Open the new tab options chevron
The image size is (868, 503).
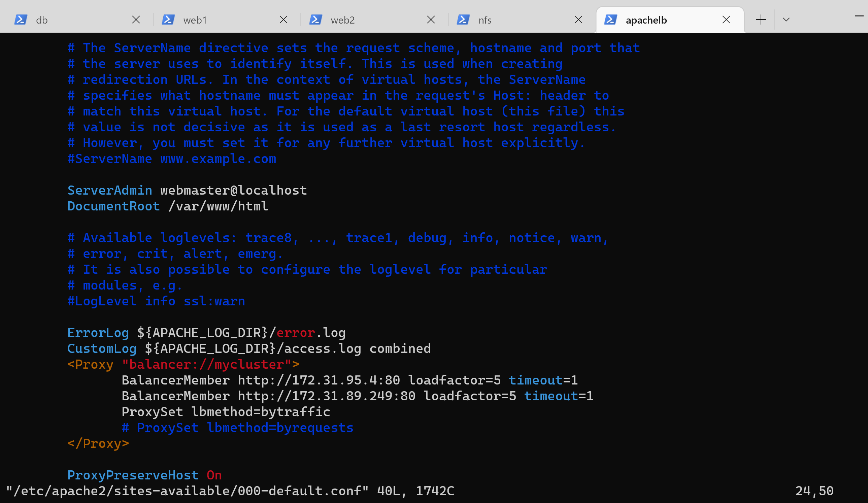coord(786,20)
